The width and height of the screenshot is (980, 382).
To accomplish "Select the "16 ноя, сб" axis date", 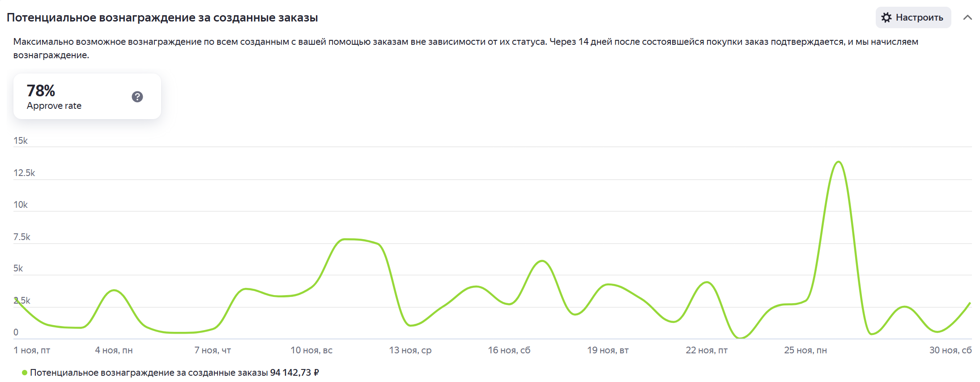I will (509, 350).
